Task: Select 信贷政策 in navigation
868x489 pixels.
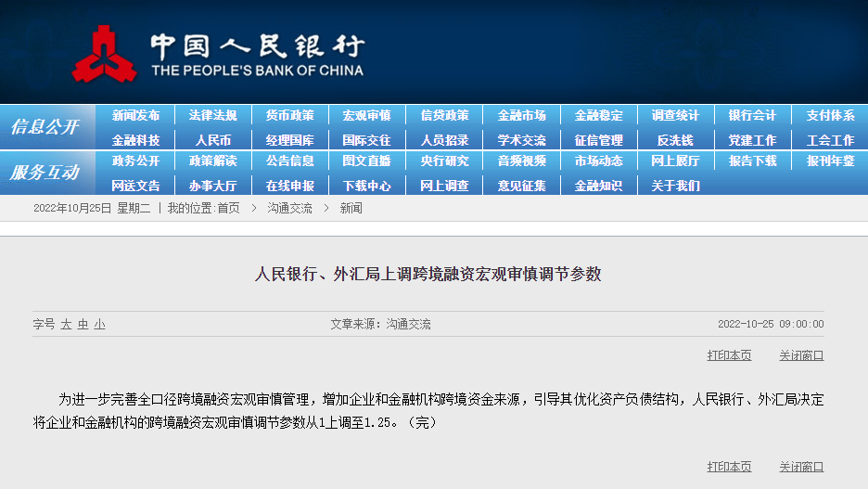Action: 444,115
